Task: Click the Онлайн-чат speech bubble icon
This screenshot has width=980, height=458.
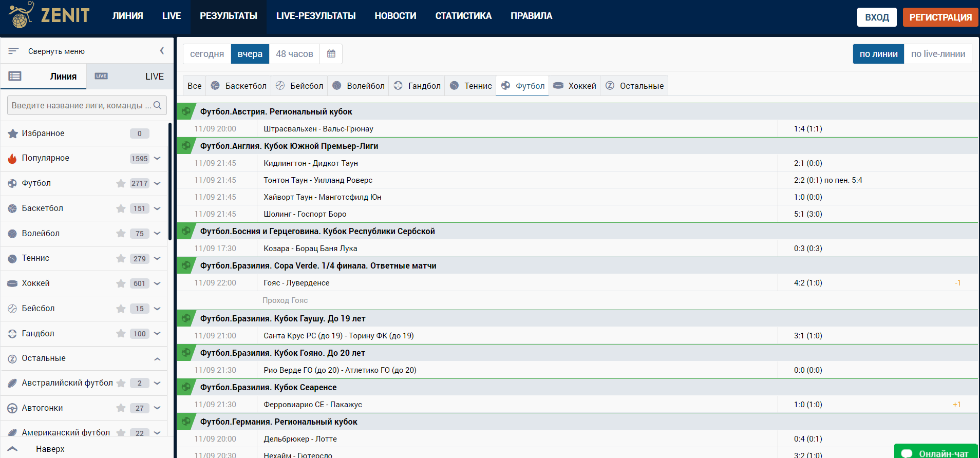Action: click(x=907, y=454)
